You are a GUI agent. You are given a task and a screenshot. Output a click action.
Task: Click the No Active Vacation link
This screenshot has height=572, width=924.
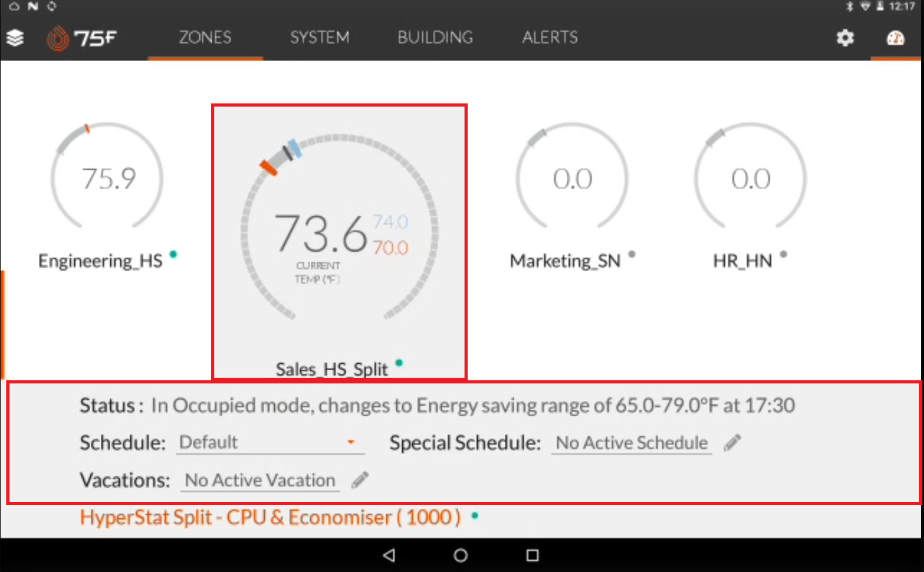pos(259,480)
